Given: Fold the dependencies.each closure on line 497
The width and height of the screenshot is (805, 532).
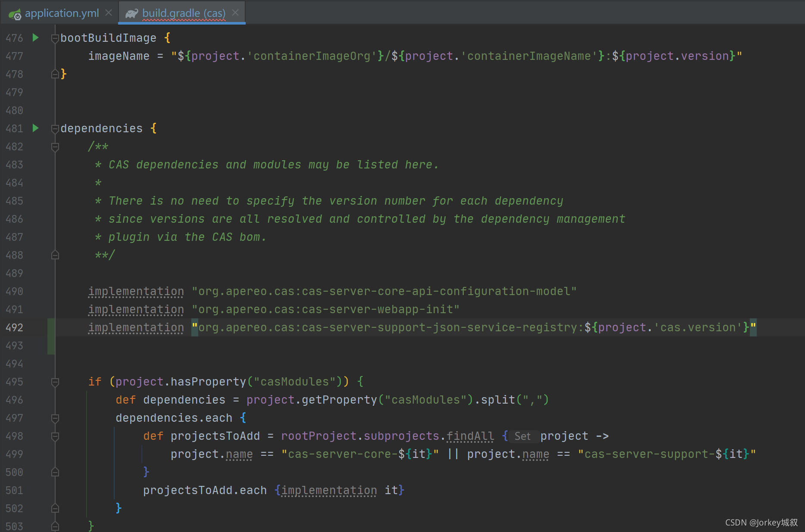Looking at the screenshot, I should pyautogui.click(x=55, y=418).
